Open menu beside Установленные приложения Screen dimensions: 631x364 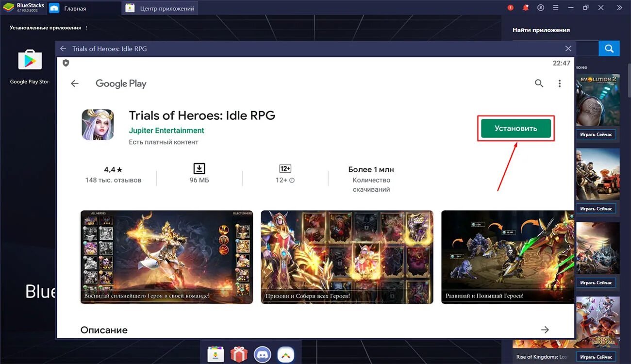pyautogui.click(x=86, y=28)
